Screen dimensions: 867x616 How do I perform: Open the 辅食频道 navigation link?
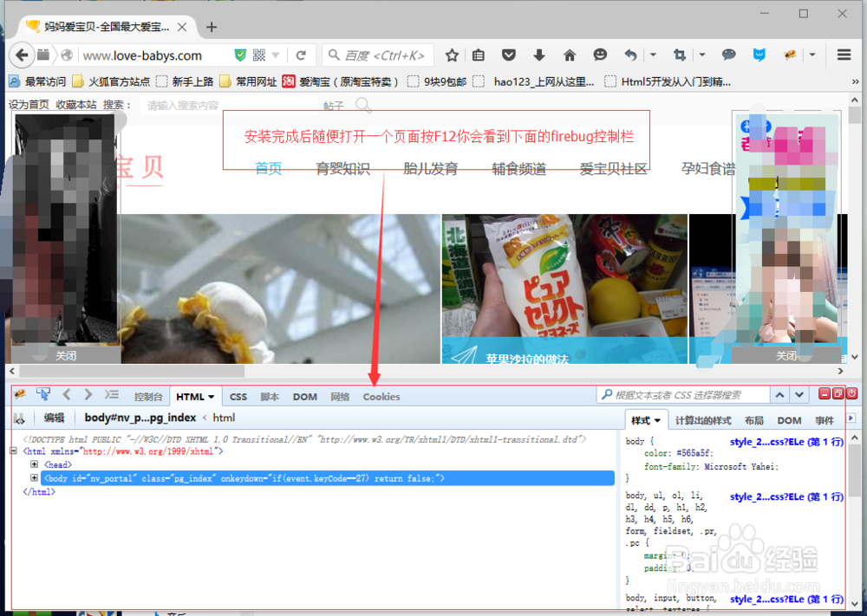[518, 168]
